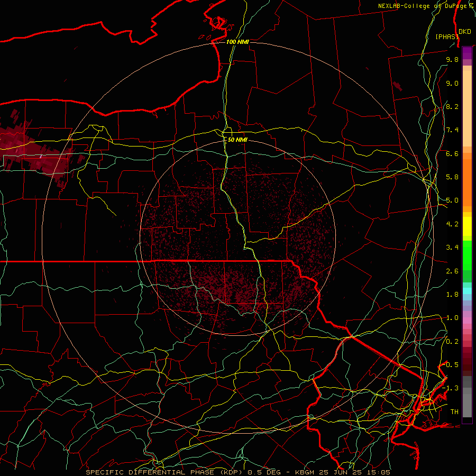The width and height of the screenshot is (476, 476).
Task: Click the 5.0 value on the color scale
Action: pos(452,200)
